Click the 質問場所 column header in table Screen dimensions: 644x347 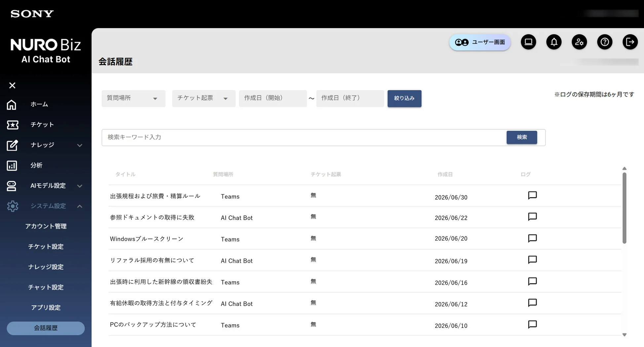click(x=223, y=174)
